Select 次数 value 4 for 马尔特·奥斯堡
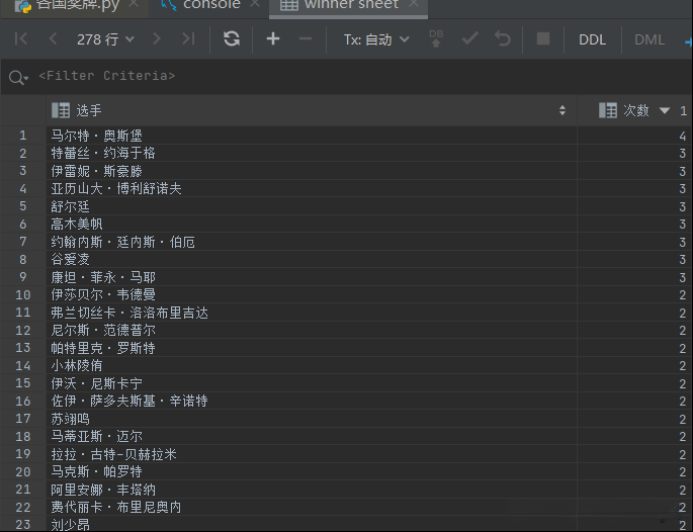 [x=635, y=135]
